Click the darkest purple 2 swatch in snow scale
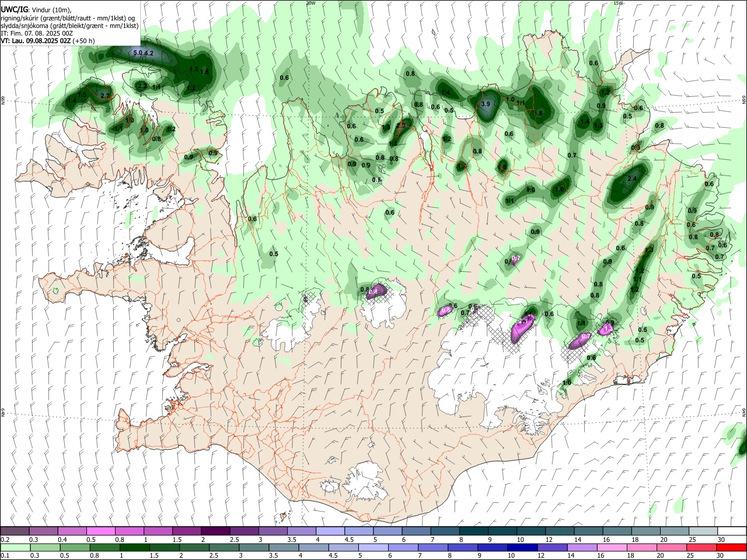 tap(215, 531)
